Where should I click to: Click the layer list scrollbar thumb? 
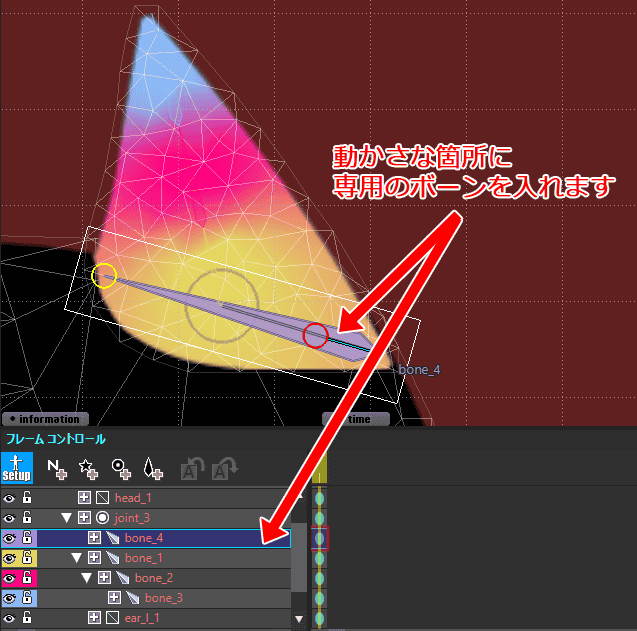point(299,557)
